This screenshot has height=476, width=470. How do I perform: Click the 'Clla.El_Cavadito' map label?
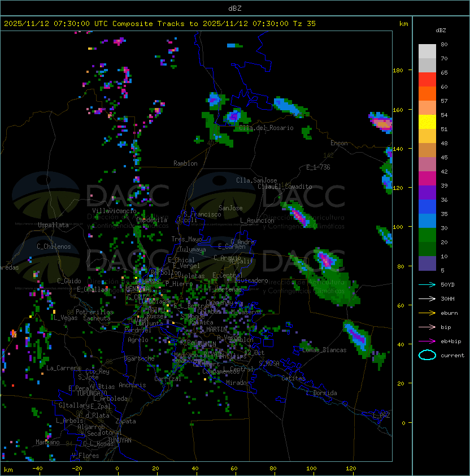pyautogui.click(x=285, y=187)
